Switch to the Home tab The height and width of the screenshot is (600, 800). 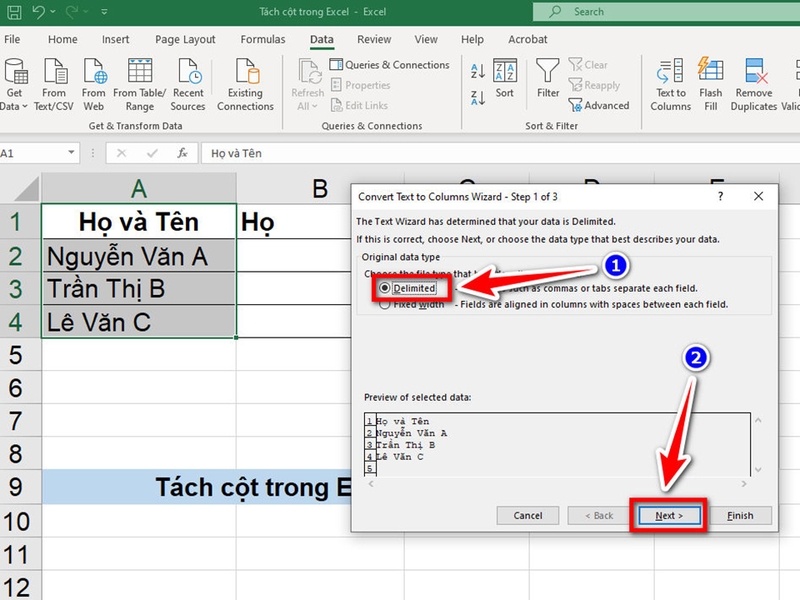pos(63,39)
